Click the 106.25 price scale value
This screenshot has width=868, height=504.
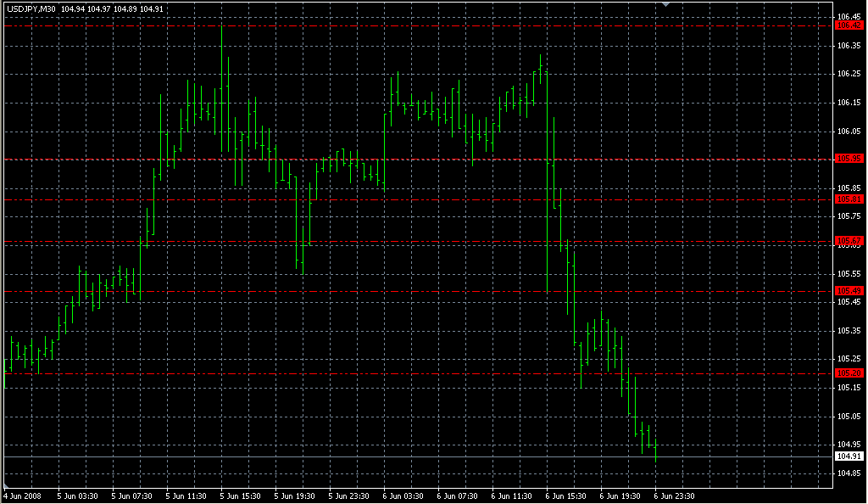849,74
